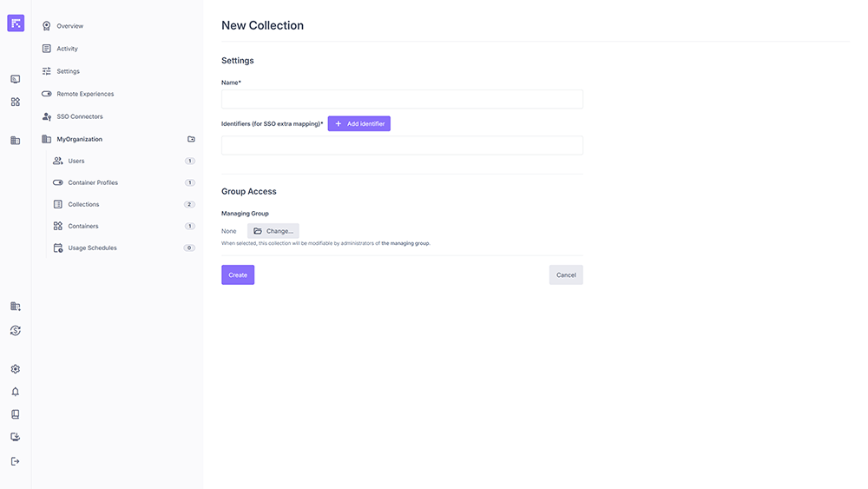Open the documentation book icon

(16, 414)
